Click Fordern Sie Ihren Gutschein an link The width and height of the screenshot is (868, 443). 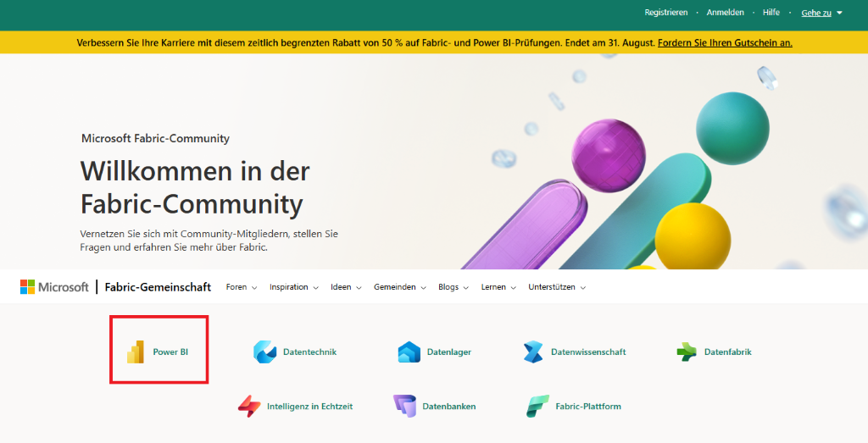(x=726, y=42)
